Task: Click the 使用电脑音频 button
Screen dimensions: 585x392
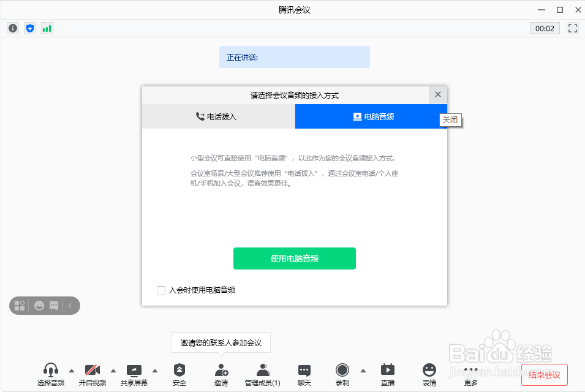Action: pyautogui.click(x=295, y=258)
